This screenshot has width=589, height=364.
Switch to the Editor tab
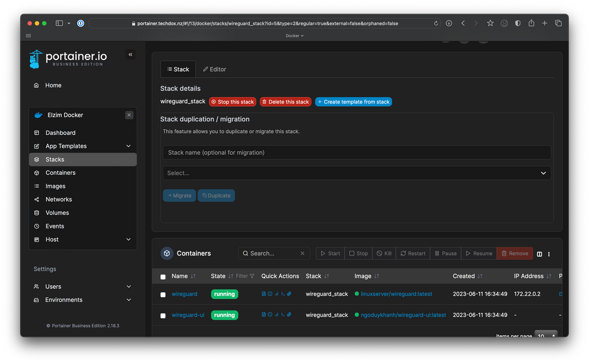(214, 69)
